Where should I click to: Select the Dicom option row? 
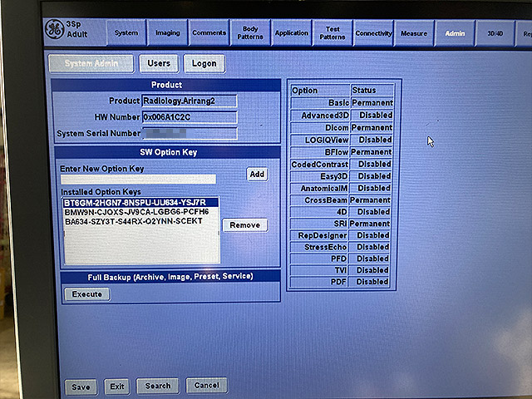342,127
